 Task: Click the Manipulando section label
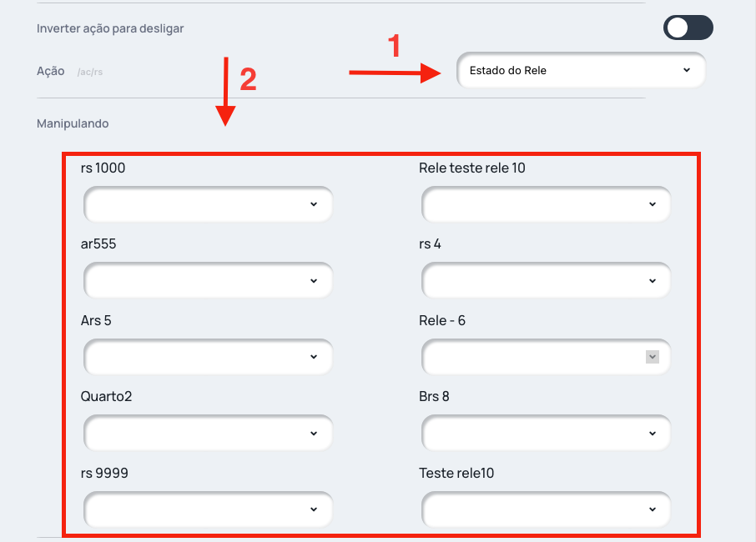73,123
